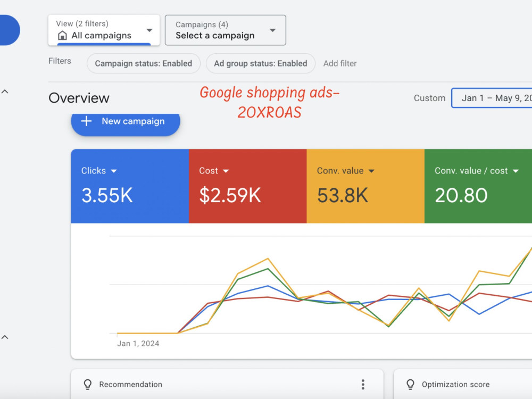Click the Custom date label
The image size is (532, 399).
[429, 98]
